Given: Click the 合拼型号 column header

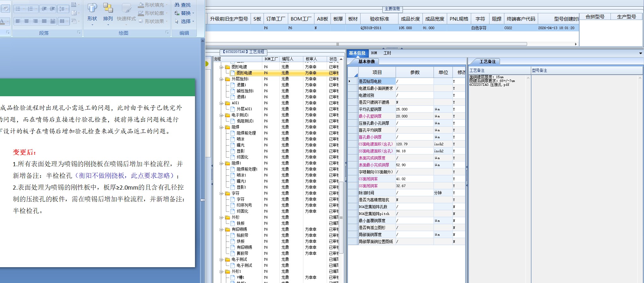Looking at the screenshot, I should click(595, 17).
